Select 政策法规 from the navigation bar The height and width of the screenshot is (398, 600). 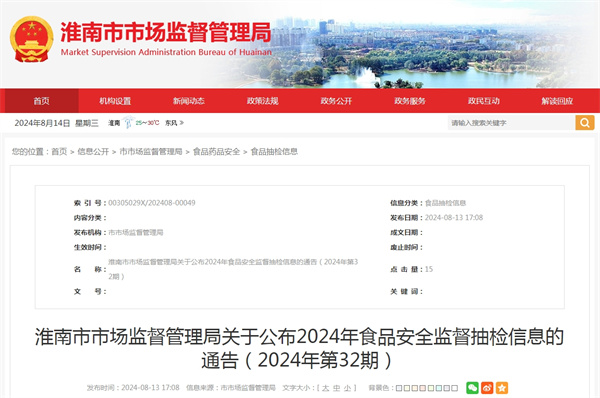coord(262,101)
